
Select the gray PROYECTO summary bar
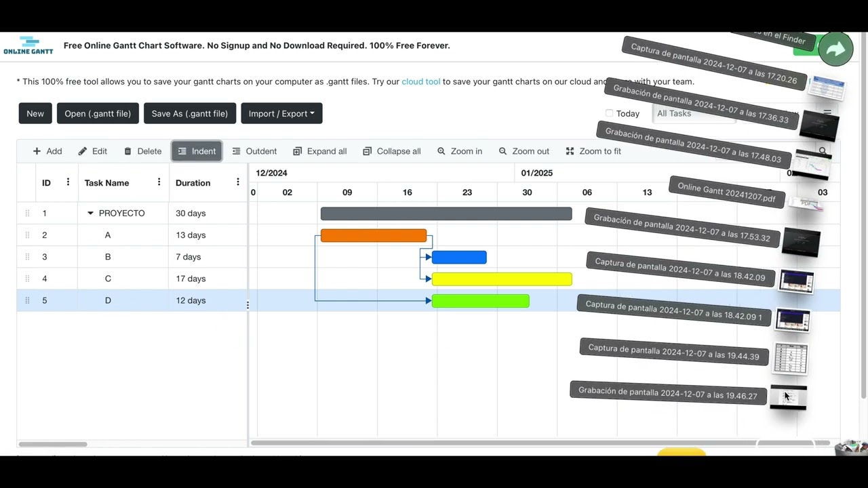[446, 213]
